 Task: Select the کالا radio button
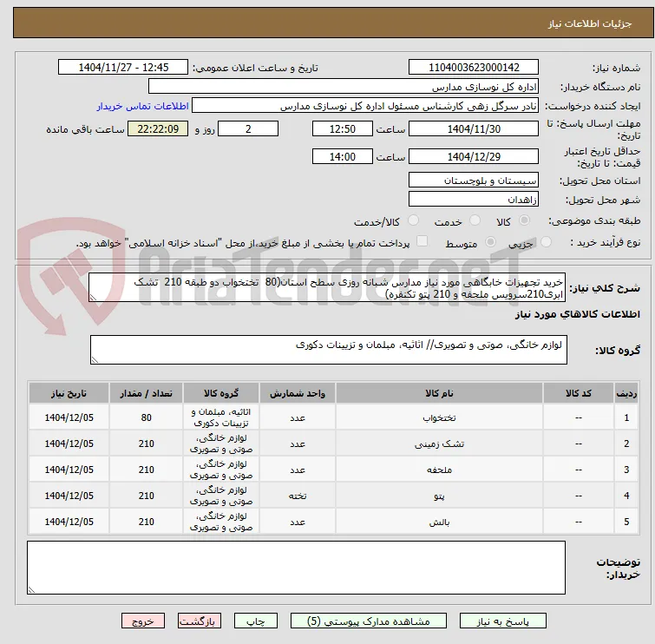click(524, 220)
